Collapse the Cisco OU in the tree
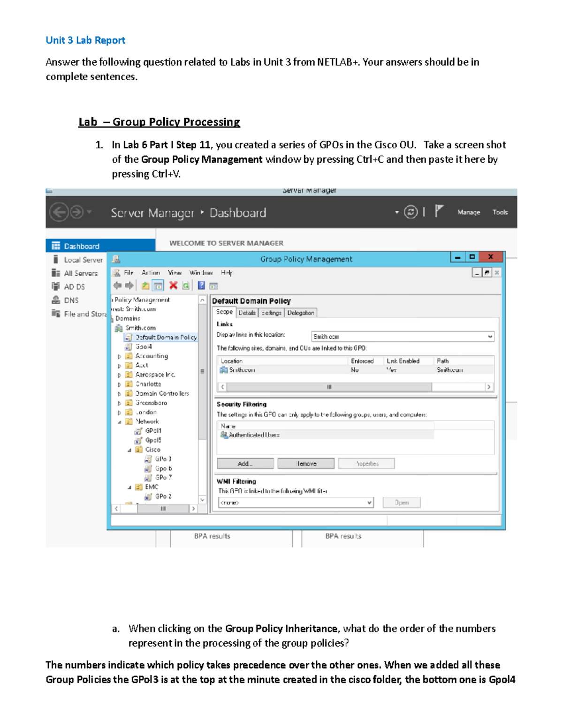The image size is (563, 728). (130, 449)
